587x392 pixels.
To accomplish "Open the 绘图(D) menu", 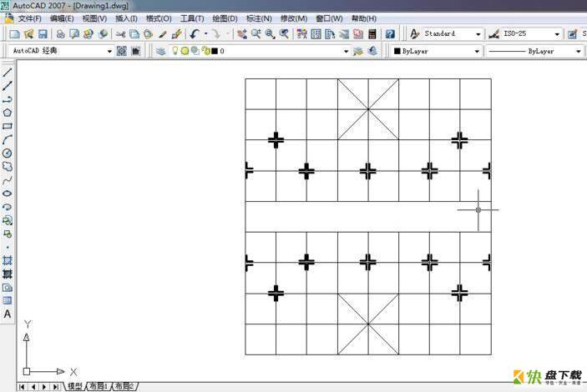I will coord(225,18).
